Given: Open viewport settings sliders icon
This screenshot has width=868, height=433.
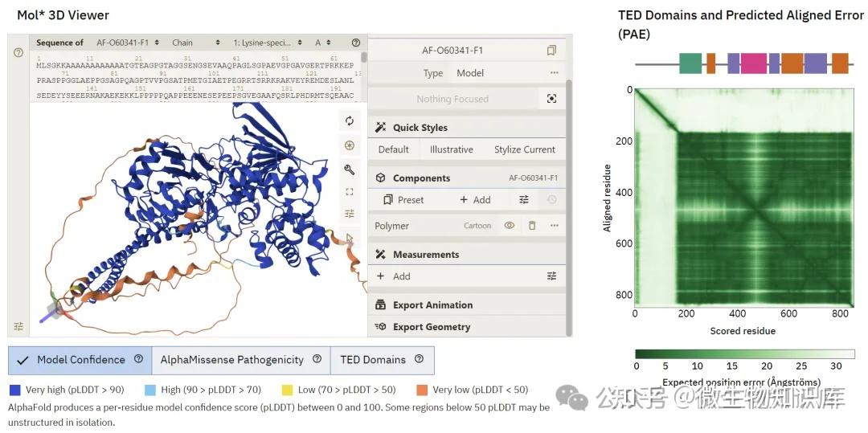Looking at the screenshot, I should click(350, 214).
